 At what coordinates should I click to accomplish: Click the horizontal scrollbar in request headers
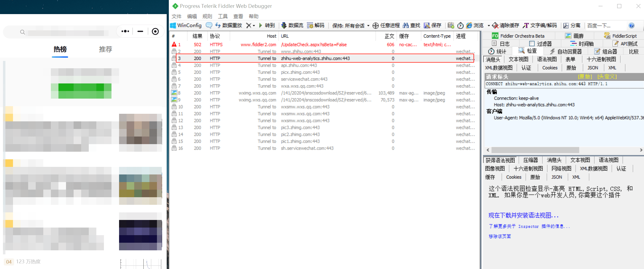[x=535, y=150]
